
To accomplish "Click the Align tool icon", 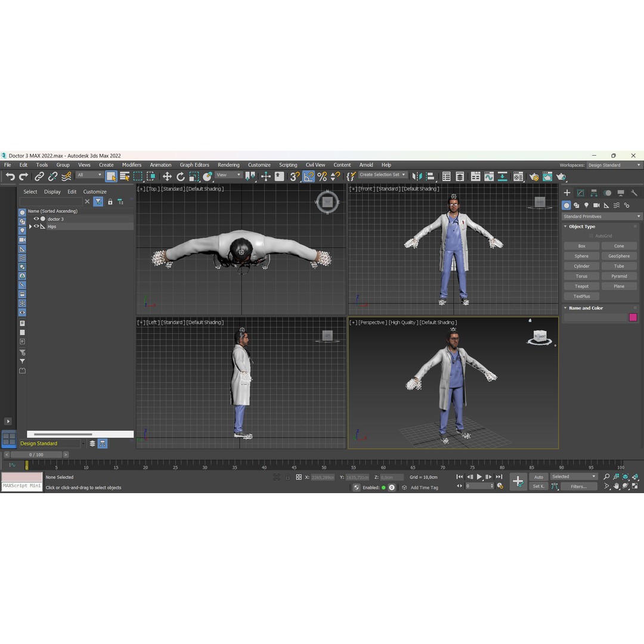I will [430, 177].
